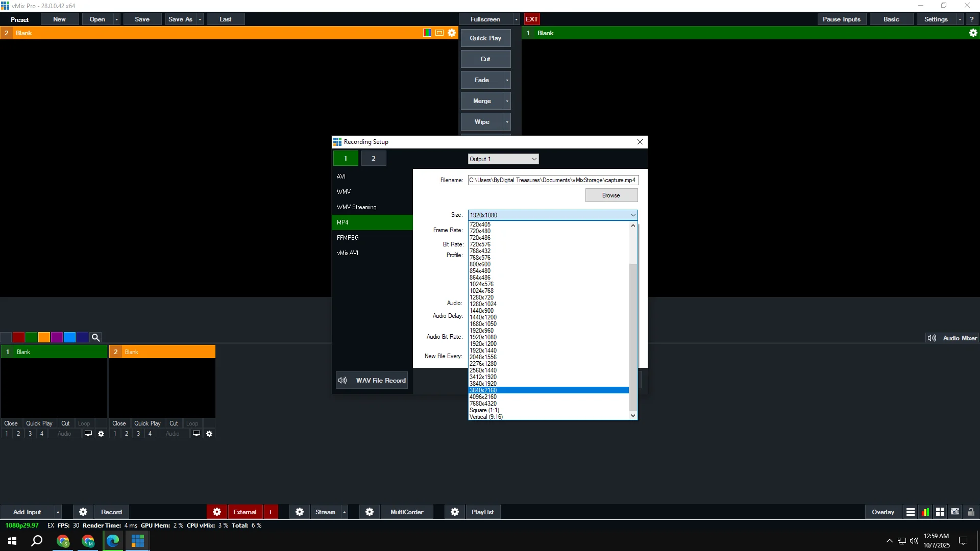This screenshot has width=980, height=551.
Task: Select the orange color swatch filter
Action: click(44, 337)
